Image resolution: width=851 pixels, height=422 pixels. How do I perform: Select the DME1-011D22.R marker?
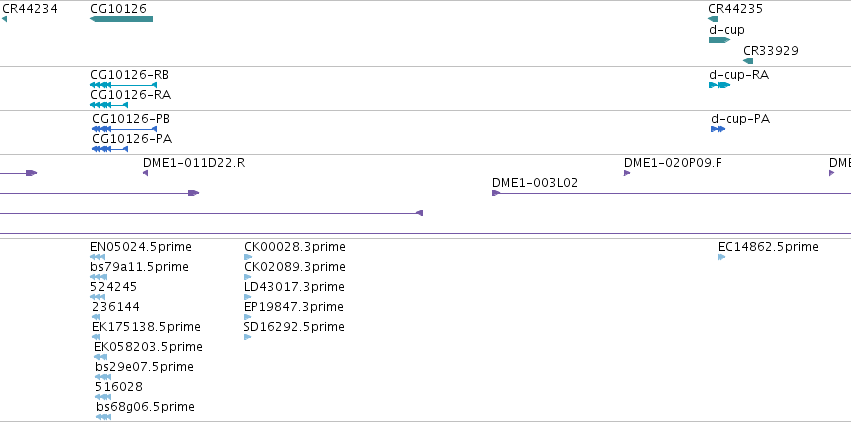(x=145, y=173)
